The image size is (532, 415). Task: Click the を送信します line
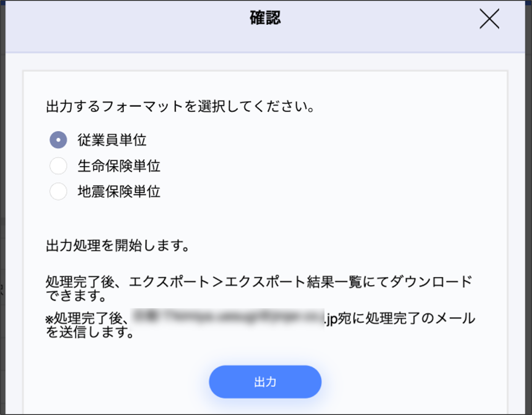[90, 332]
